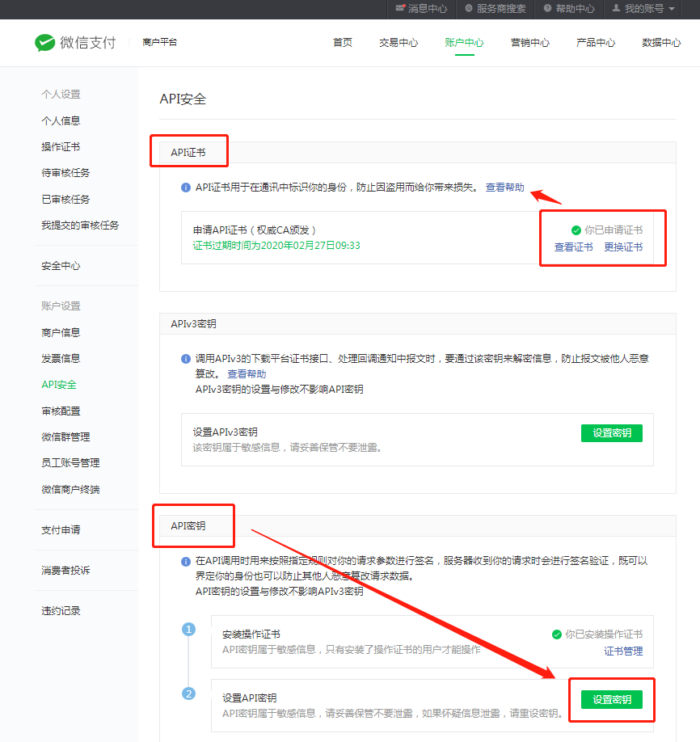700x742 pixels.
Task: Click 查看帮助 link in API证书 section
Action: click(x=504, y=188)
